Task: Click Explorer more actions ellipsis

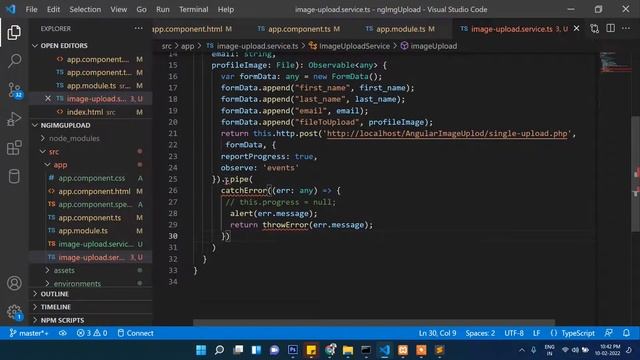Action: pos(139,29)
